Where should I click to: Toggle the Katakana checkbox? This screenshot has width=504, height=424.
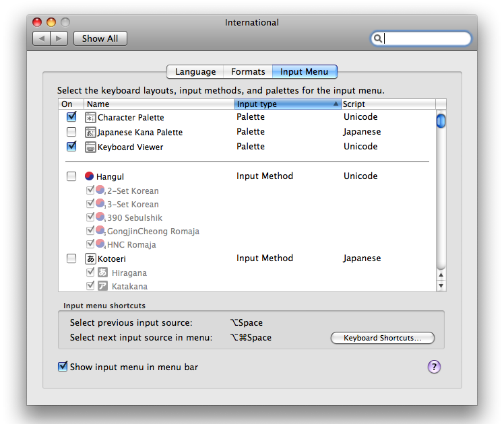(90, 285)
